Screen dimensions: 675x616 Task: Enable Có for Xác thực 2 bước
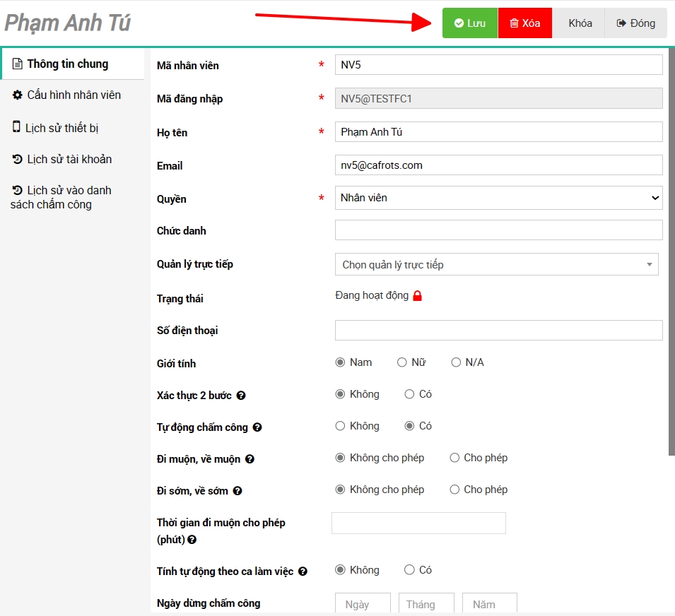409,394
